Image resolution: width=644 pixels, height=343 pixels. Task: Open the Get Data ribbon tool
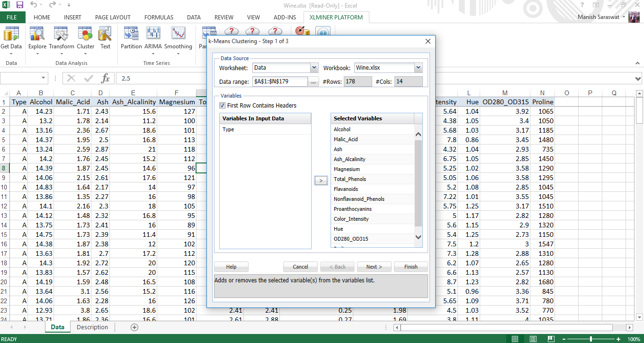pos(11,38)
